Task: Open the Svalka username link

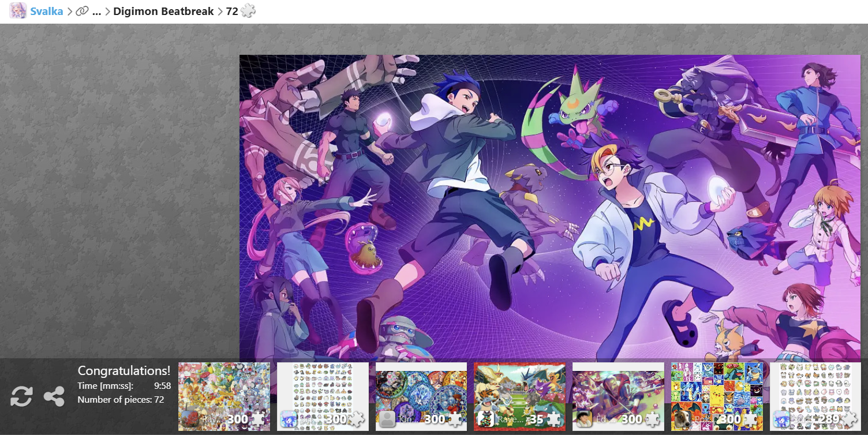Action: pyautogui.click(x=47, y=11)
